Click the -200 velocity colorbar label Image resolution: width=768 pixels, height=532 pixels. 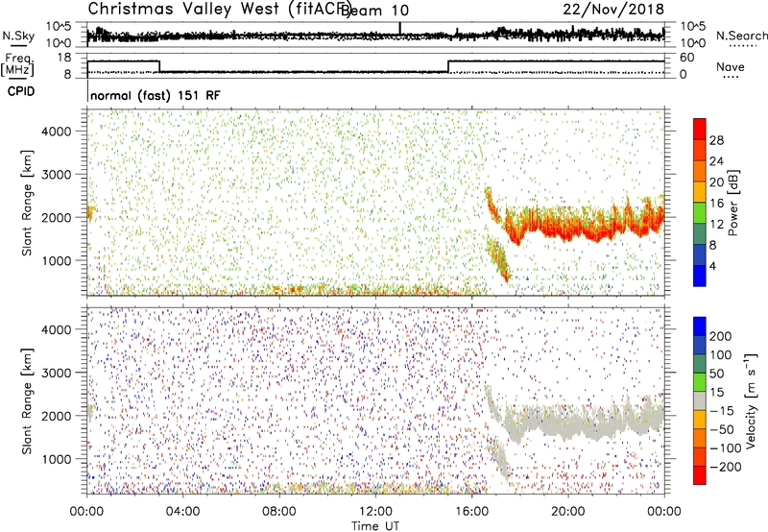[x=726, y=467]
